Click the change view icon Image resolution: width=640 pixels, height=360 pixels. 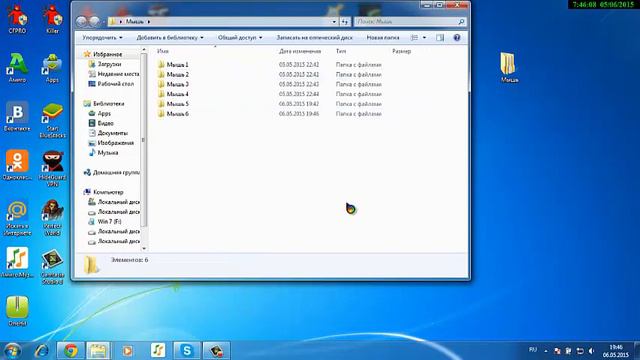point(414,38)
